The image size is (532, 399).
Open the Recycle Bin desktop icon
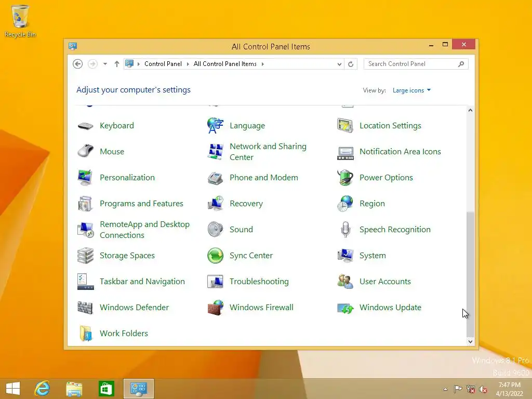[x=20, y=21]
